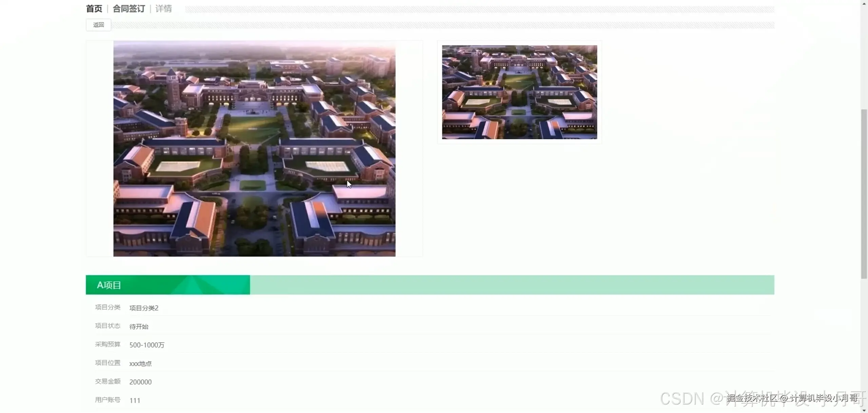Screen dimensions: 868x413
Task: Click the 500-1000万 budget value
Action: [x=147, y=345]
